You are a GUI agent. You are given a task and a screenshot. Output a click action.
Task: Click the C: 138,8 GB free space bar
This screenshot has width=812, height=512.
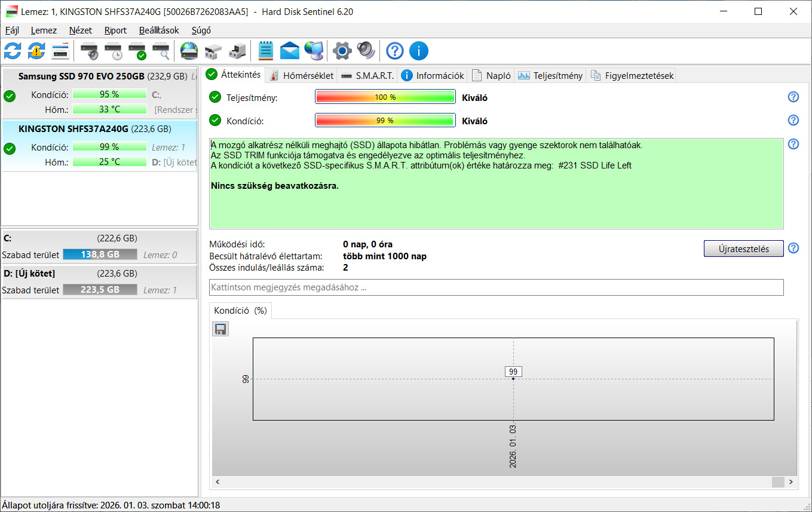click(100, 255)
